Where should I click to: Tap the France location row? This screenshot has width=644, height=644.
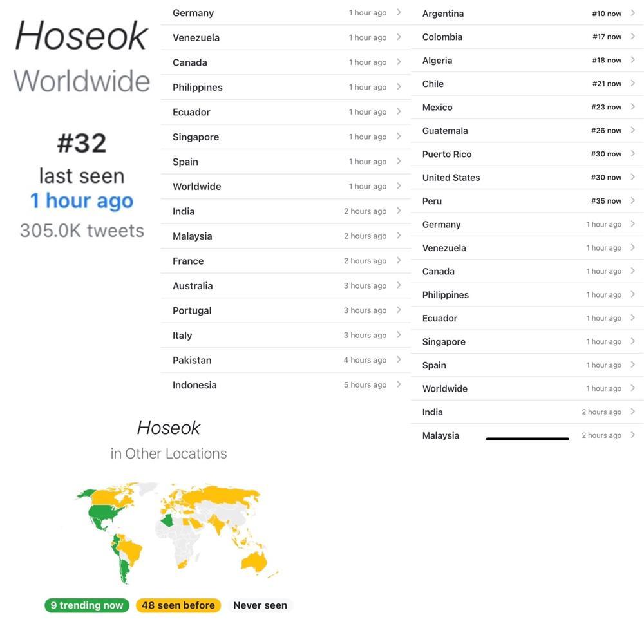click(283, 261)
